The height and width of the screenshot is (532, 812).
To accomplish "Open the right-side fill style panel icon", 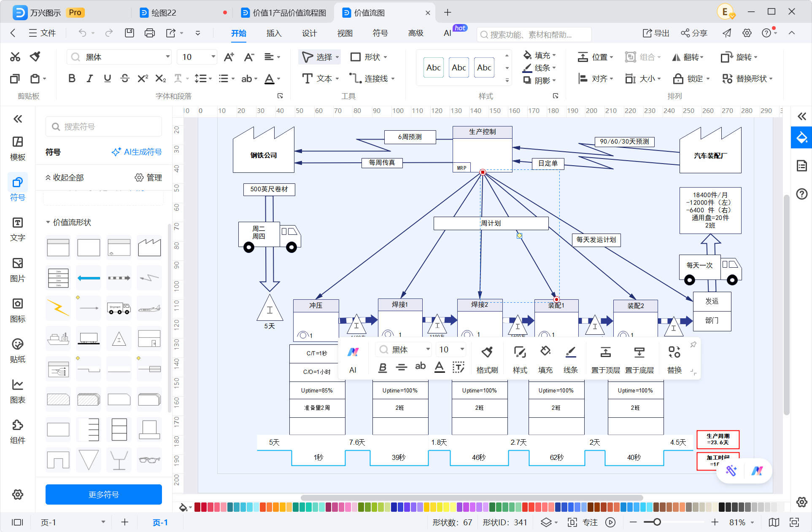I will click(801, 137).
